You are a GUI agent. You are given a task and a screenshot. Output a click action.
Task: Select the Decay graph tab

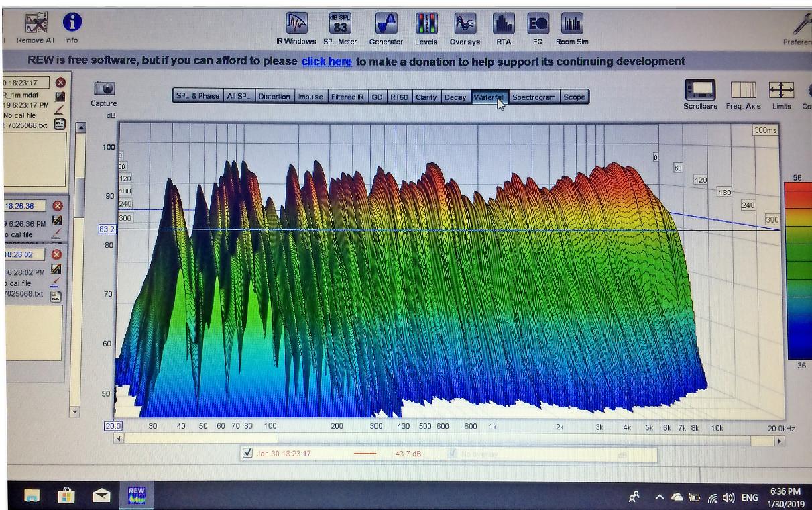[x=455, y=97]
